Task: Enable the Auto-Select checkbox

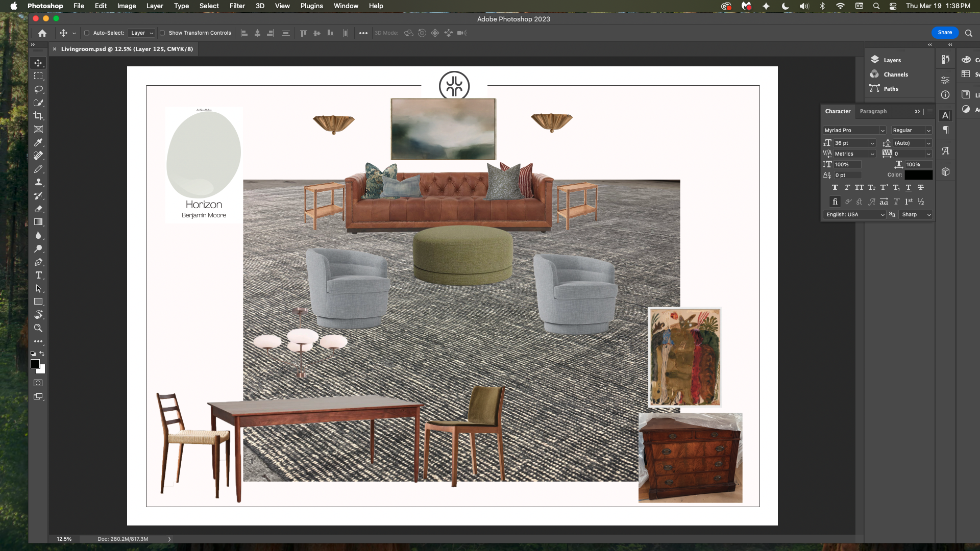Action: (x=87, y=33)
